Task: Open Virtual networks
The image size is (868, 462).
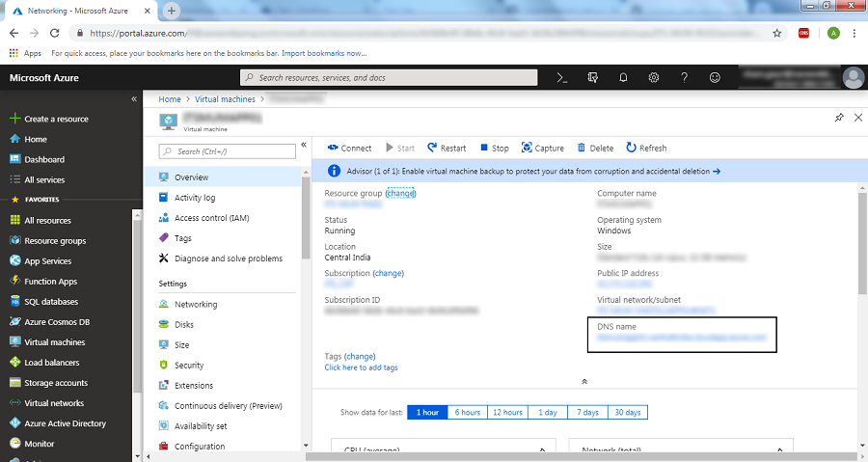Action: click(47, 403)
